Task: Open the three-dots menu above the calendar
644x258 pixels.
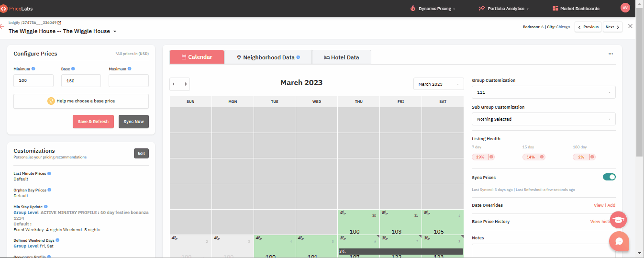Action: tap(611, 54)
